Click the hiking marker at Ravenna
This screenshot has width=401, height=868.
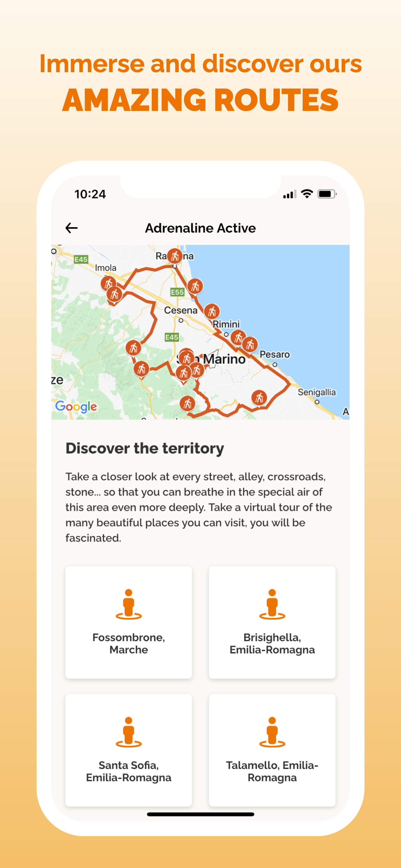point(175,257)
